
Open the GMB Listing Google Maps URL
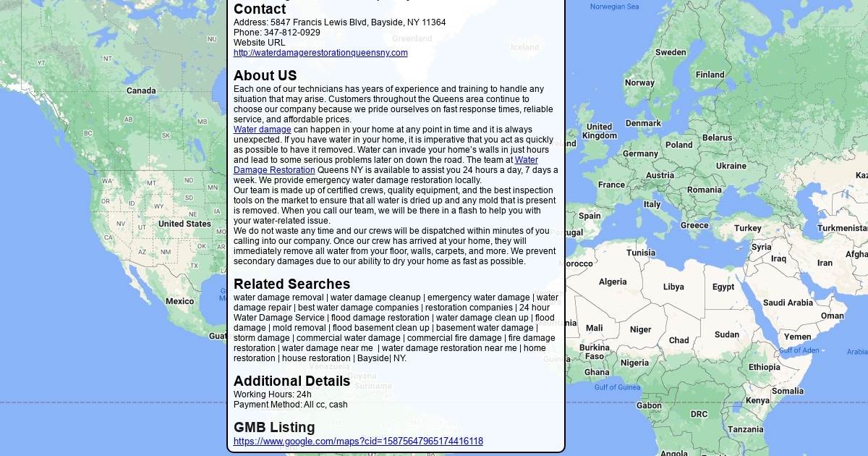358,441
